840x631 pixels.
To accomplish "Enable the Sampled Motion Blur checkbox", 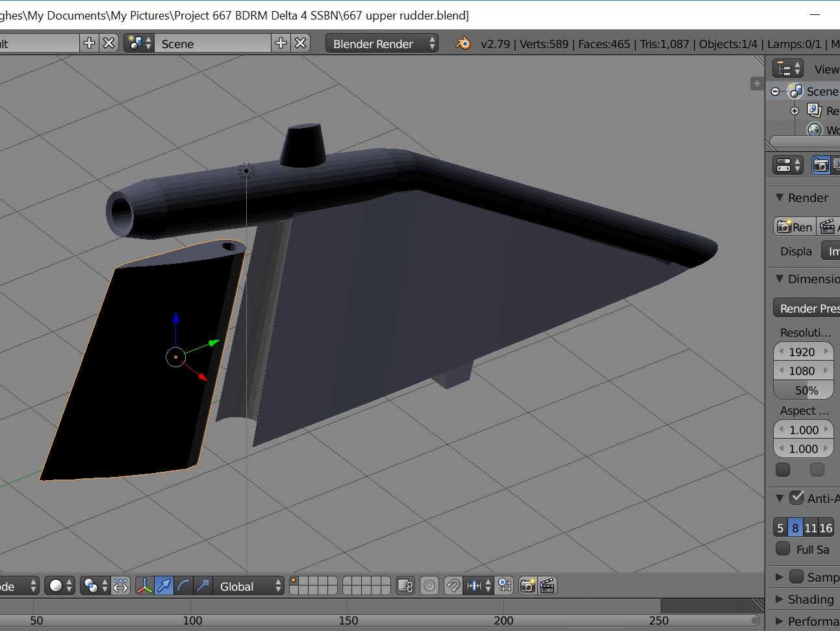I will tap(796, 576).
